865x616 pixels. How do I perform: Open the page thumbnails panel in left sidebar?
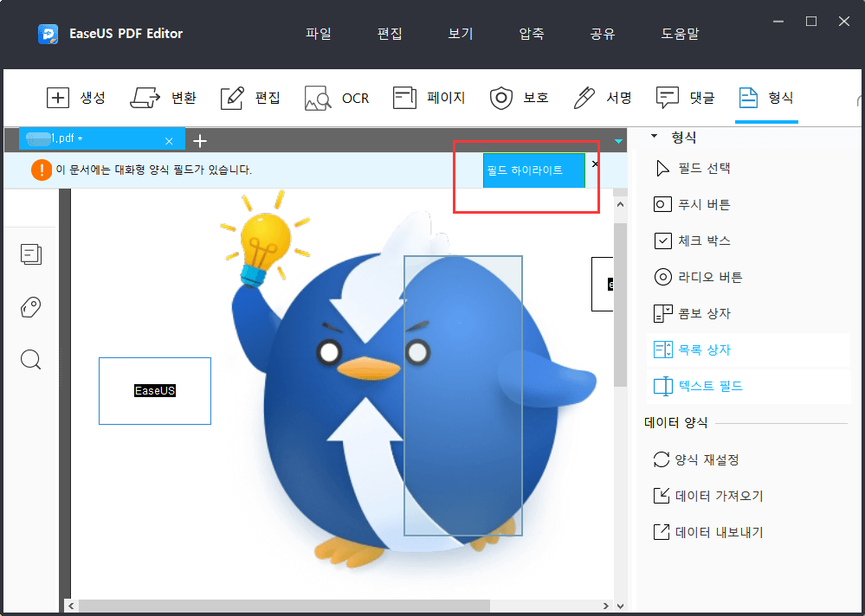point(30,254)
